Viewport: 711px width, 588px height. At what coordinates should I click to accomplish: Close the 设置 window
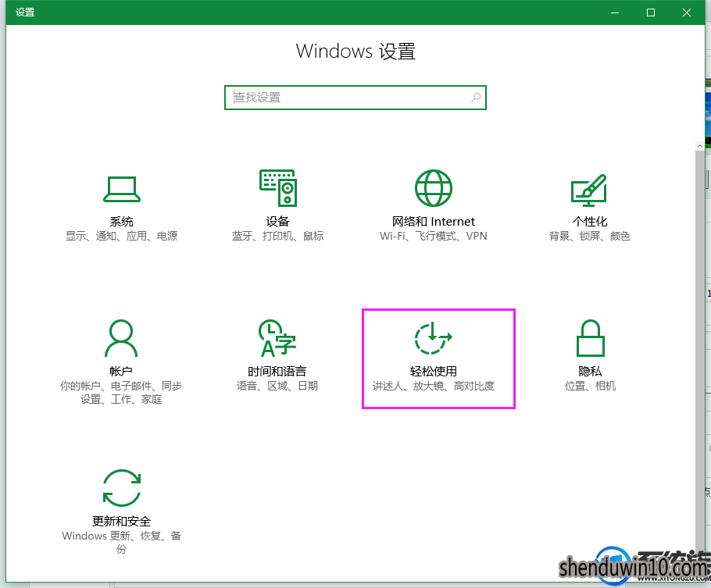click(687, 12)
